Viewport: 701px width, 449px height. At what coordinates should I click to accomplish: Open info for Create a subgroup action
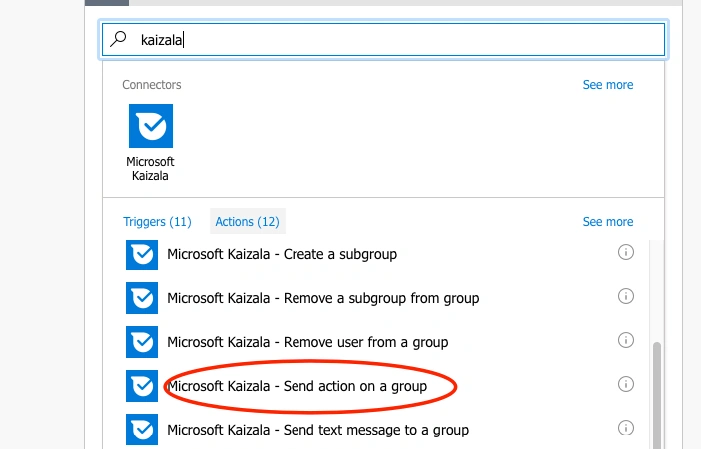tap(625, 252)
